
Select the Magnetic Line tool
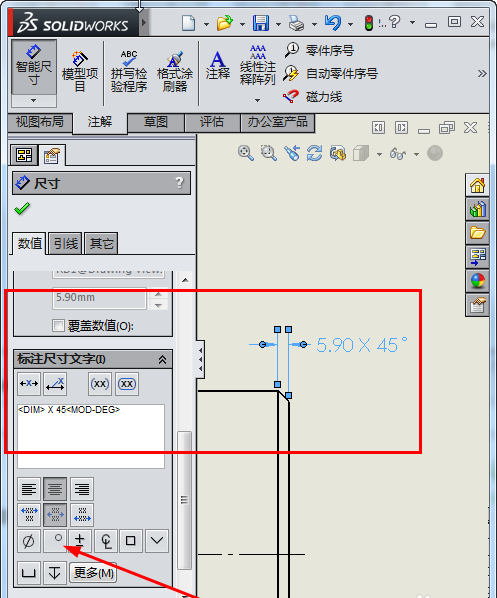pyautogui.click(x=313, y=96)
